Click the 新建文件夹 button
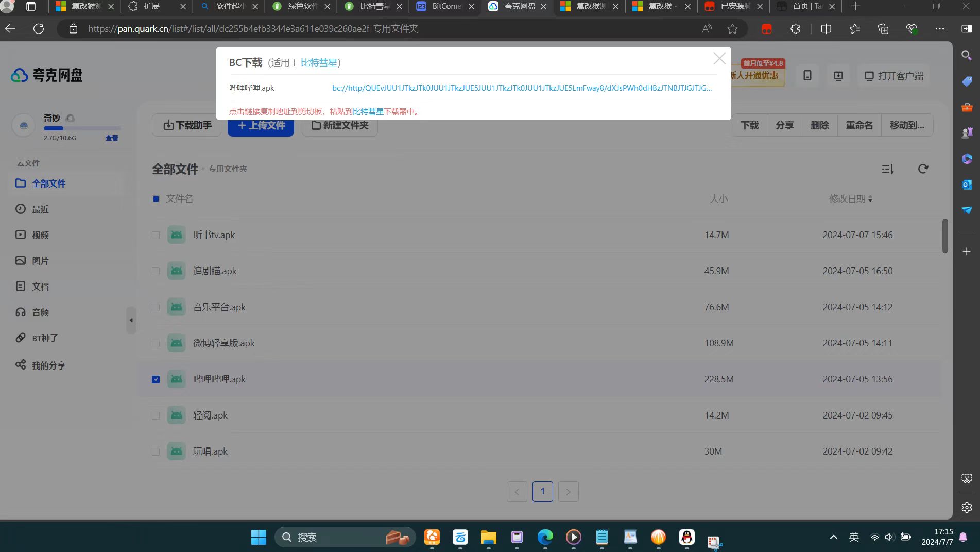The width and height of the screenshot is (980, 552). (340, 125)
